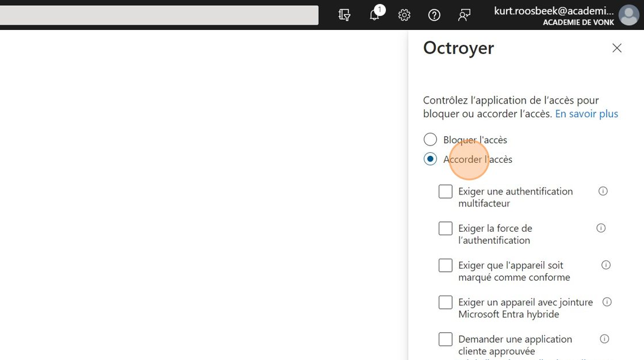Viewport: 644px width, 360px height.
Task: Check the Microsoft Entra hybride device requirement
Action: [x=446, y=302]
